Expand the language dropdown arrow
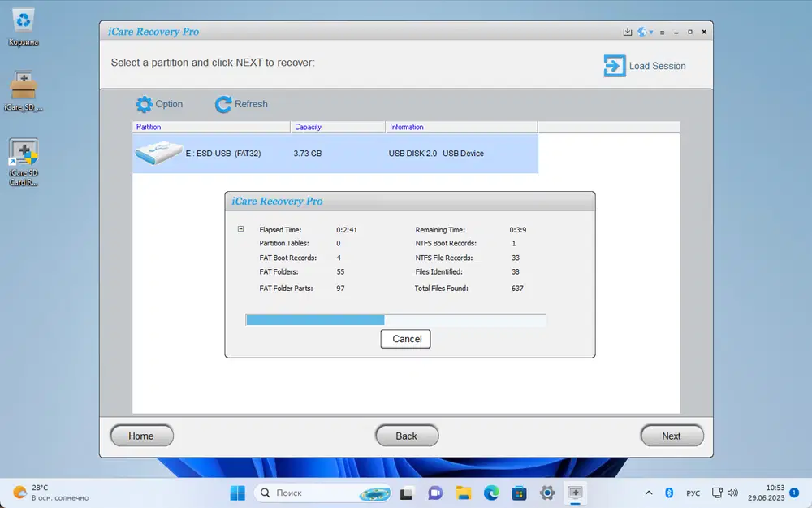 tap(651, 33)
